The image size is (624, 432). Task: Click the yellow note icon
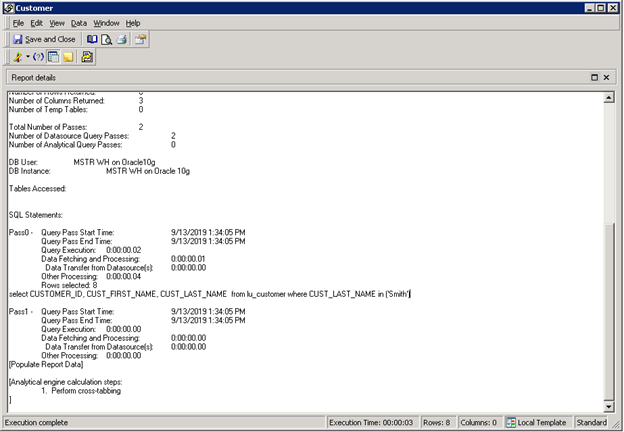pyautogui.click(x=68, y=57)
